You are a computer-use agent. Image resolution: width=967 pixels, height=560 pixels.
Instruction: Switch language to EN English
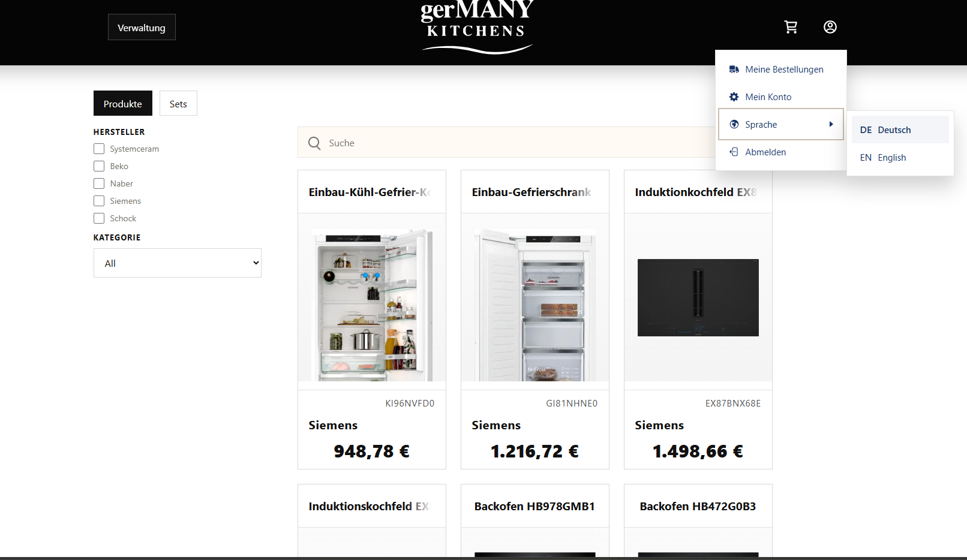(x=900, y=158)
